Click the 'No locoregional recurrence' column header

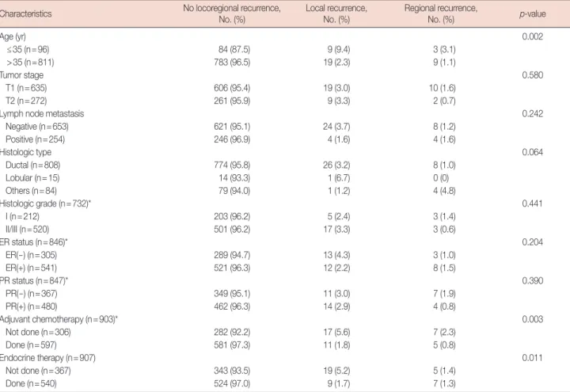232,13
